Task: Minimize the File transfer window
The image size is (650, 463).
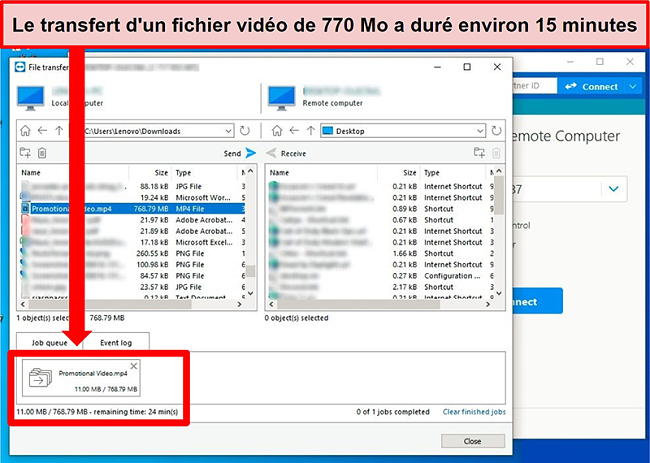Action: pos(437,67)
